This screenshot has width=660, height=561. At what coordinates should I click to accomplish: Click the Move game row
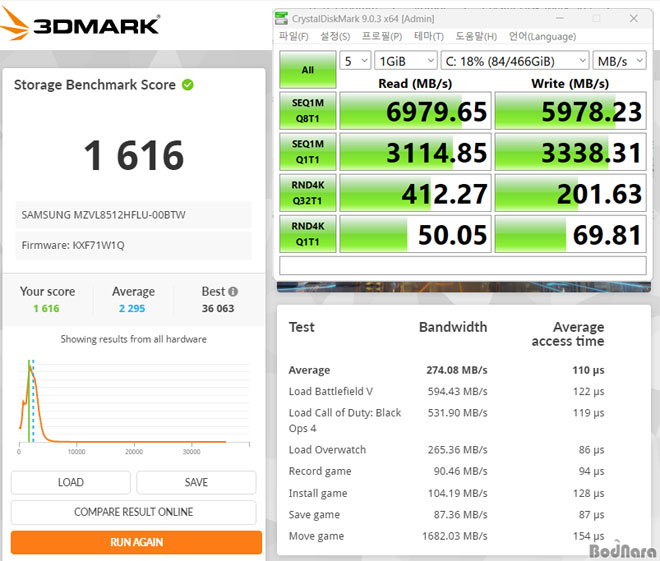[446, 536]
